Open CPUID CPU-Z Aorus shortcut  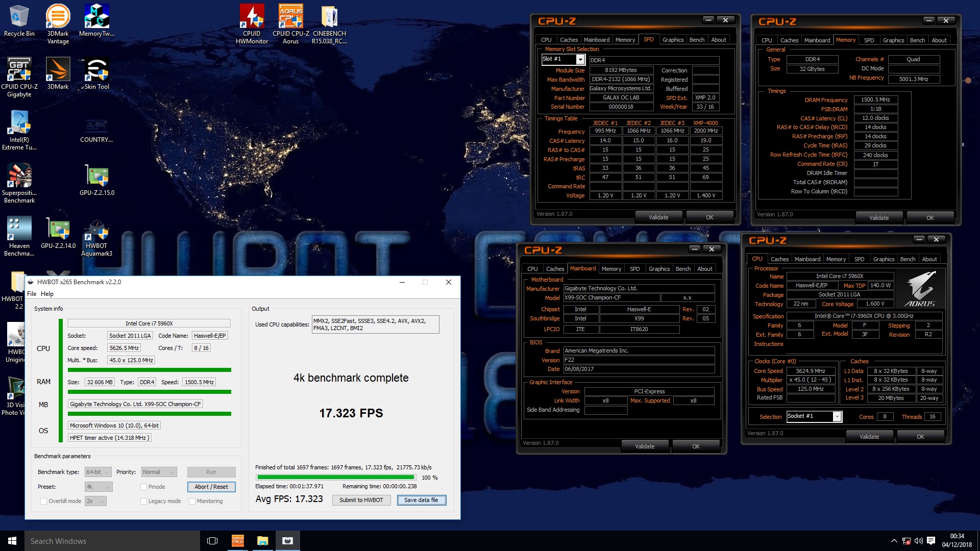(290, 24)
